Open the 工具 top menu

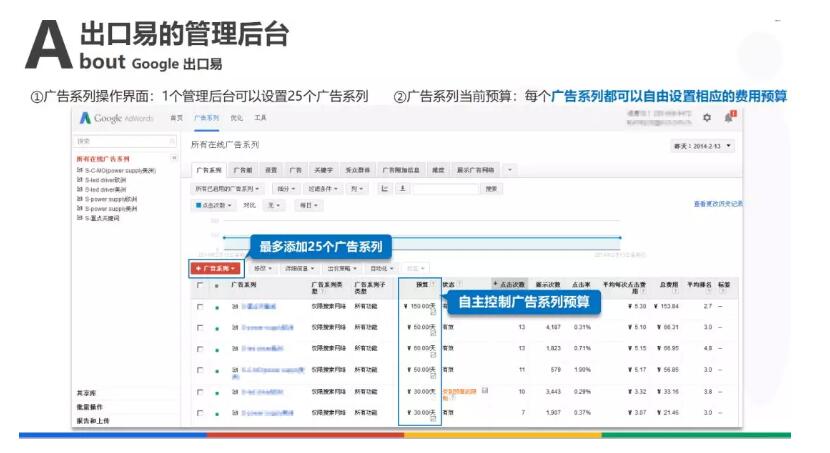(260, 118)
